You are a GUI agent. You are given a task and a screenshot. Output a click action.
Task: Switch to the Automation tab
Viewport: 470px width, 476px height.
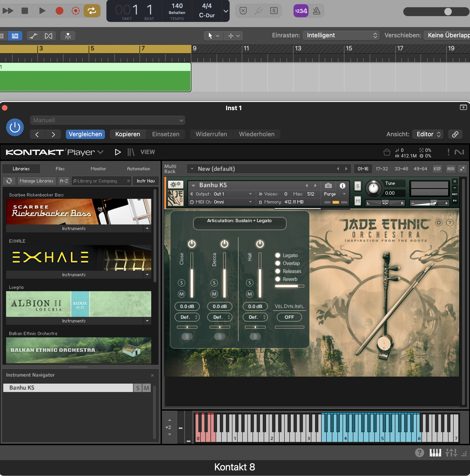139,169
